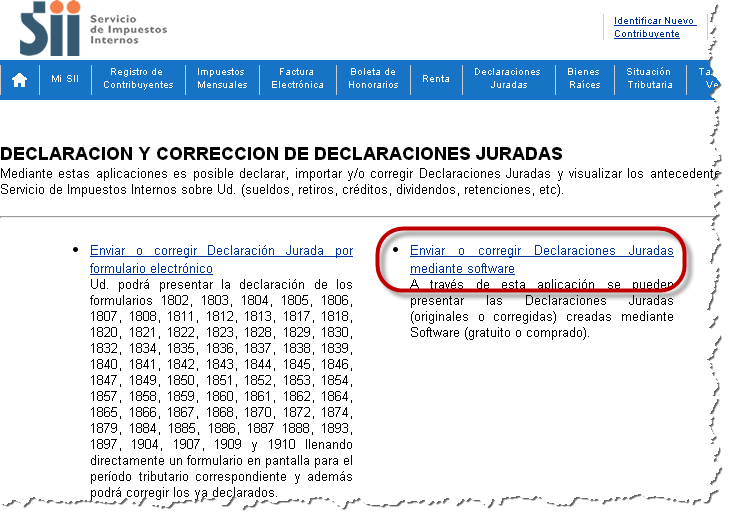Click Identificar Nuevo Contribuyente link

[653, 27]
